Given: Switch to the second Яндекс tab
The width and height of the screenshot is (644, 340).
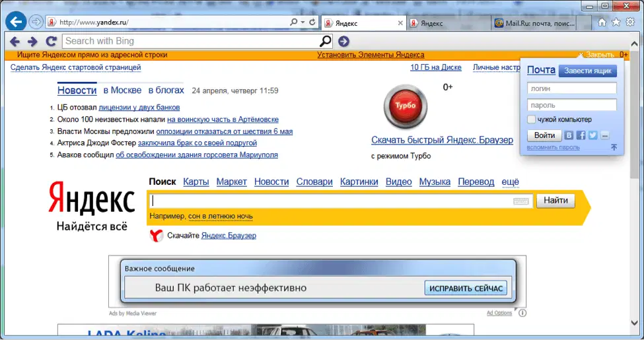Looking at the screenshot, I should tap(449, 23).
